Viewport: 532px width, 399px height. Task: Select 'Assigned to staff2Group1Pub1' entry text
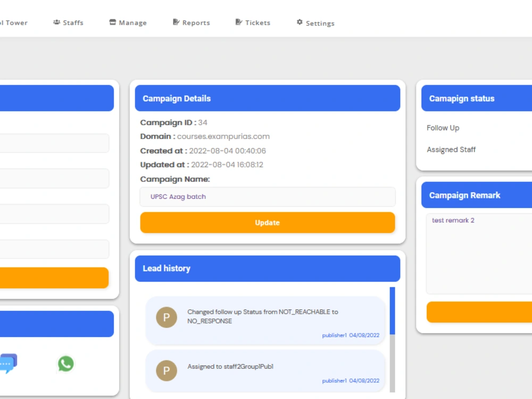point(230,367)
